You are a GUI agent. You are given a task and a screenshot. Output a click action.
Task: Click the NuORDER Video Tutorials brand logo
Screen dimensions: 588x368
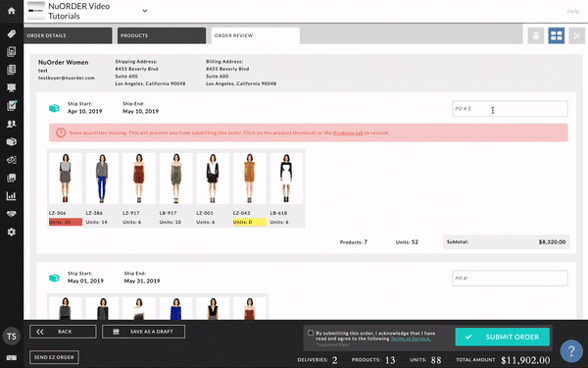pos(36,11)
